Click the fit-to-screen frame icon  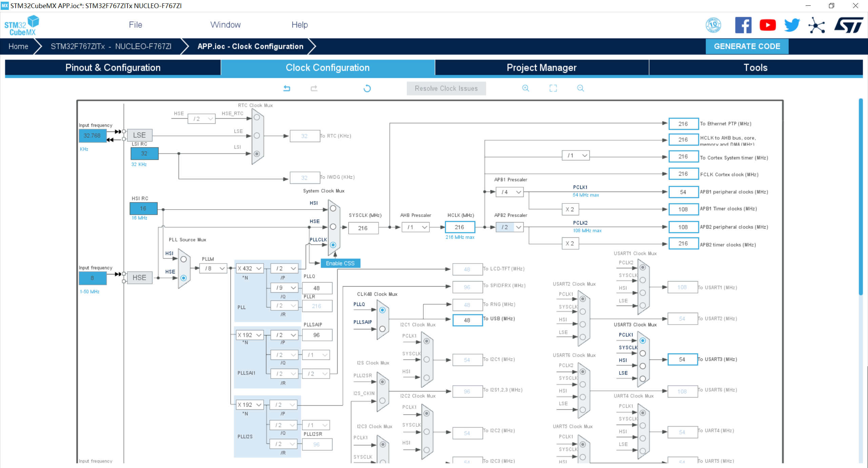coord(553,88)
